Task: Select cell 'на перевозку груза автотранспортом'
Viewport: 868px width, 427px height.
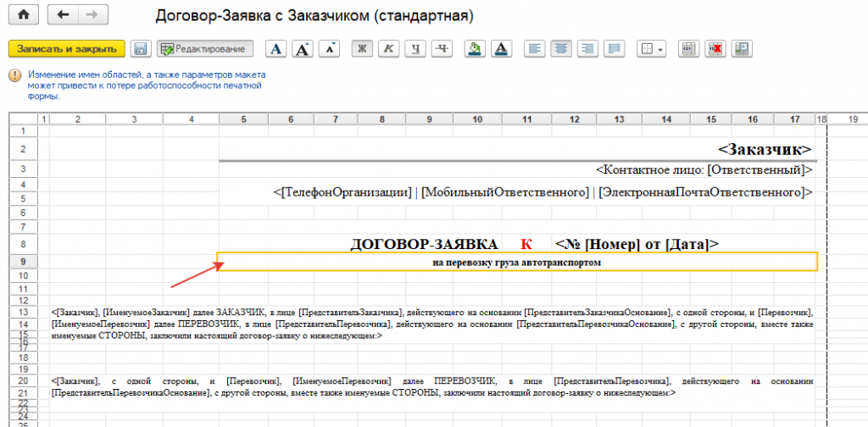Action: coord(517,262)
